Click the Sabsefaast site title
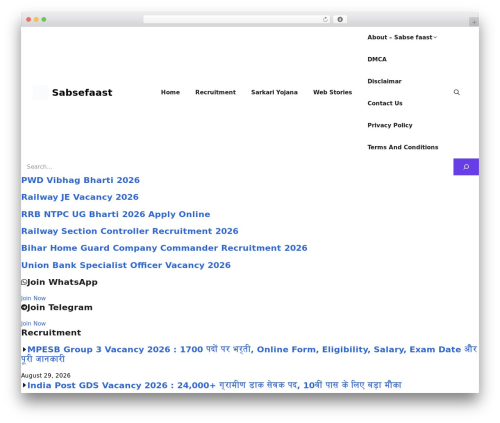This screenshot has width=500, height=423. click(x=82, y=93)
